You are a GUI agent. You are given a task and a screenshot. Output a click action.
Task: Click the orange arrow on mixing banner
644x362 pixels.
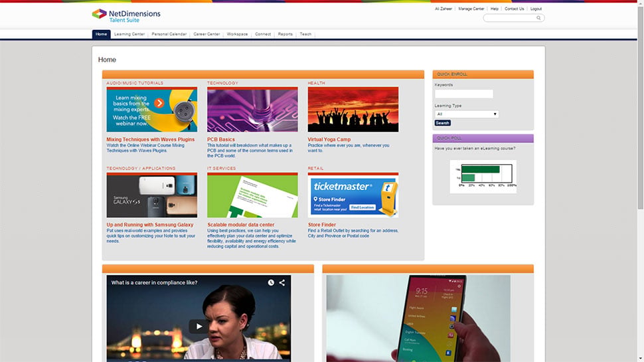[159, 104]
